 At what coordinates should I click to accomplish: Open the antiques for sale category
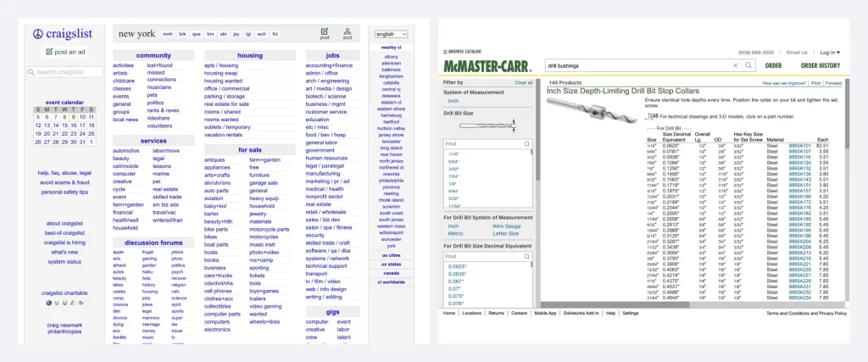(x=214, y=160)
